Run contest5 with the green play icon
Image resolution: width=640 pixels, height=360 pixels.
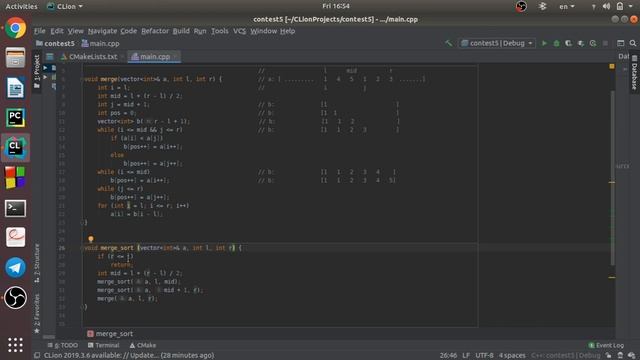click(x=544, y=43)
